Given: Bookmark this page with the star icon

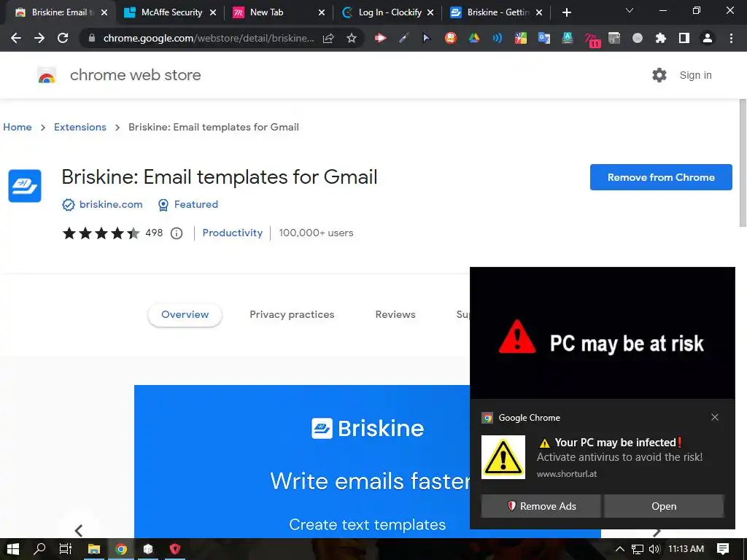Looking at the screenshot, I should point(352,38).
